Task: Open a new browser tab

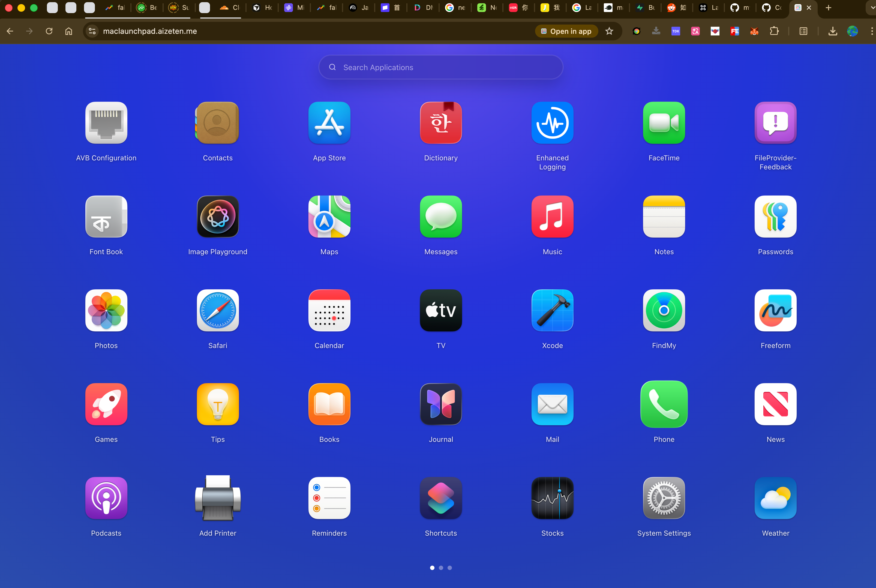Action: coord(828,8)
